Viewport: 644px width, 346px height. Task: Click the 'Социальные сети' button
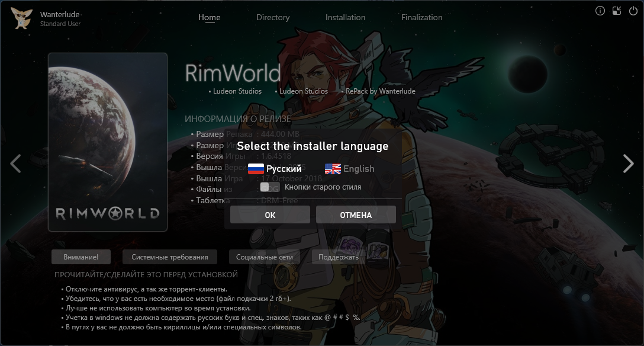[265, 257]
